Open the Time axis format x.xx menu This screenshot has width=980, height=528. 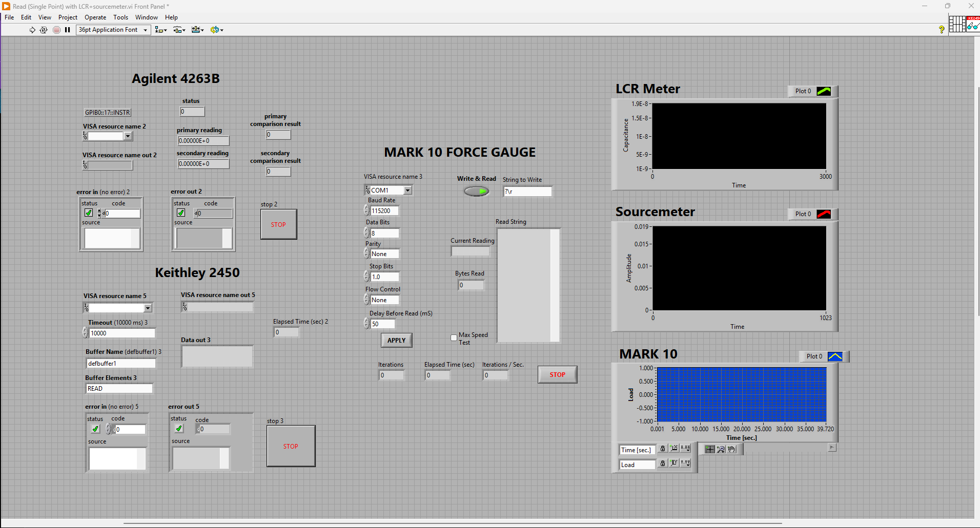point(685,449)
